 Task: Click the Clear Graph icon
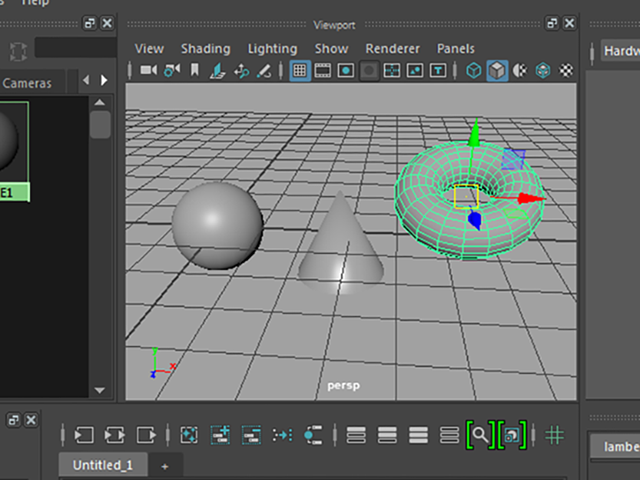pyautogui.click(x=189, y=435)
